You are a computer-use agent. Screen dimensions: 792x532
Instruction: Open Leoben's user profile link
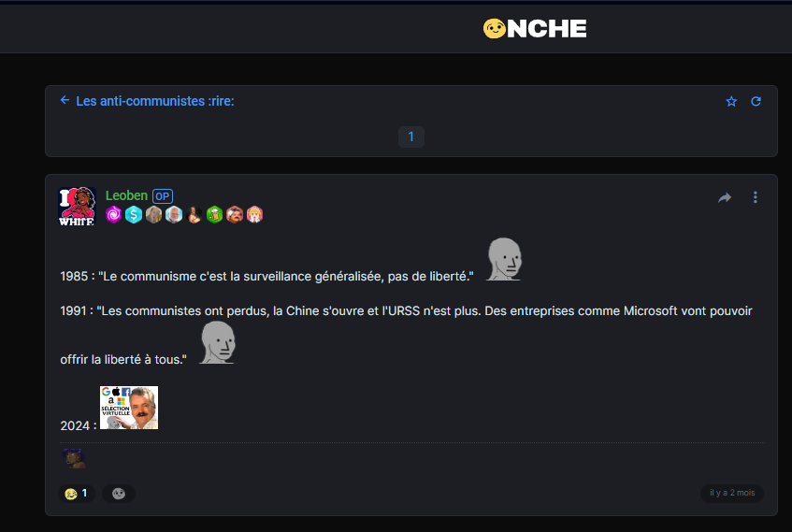[126, 195]
